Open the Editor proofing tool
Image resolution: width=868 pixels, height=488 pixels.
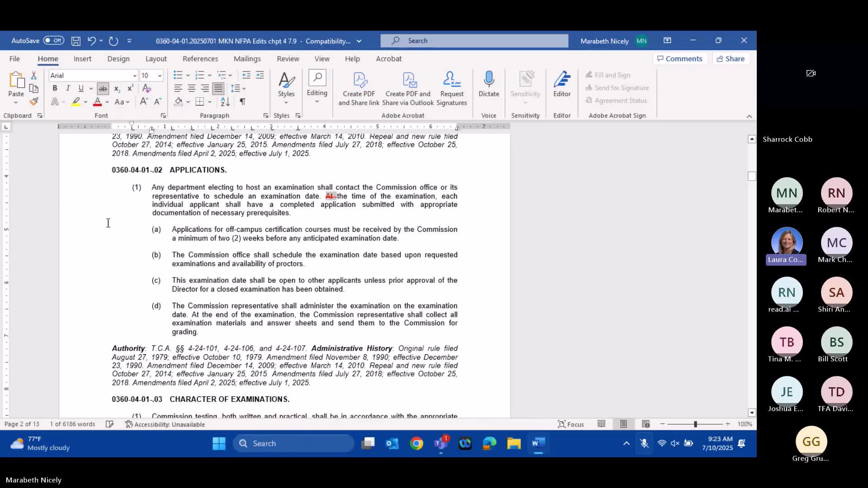(x=561, y=84)
